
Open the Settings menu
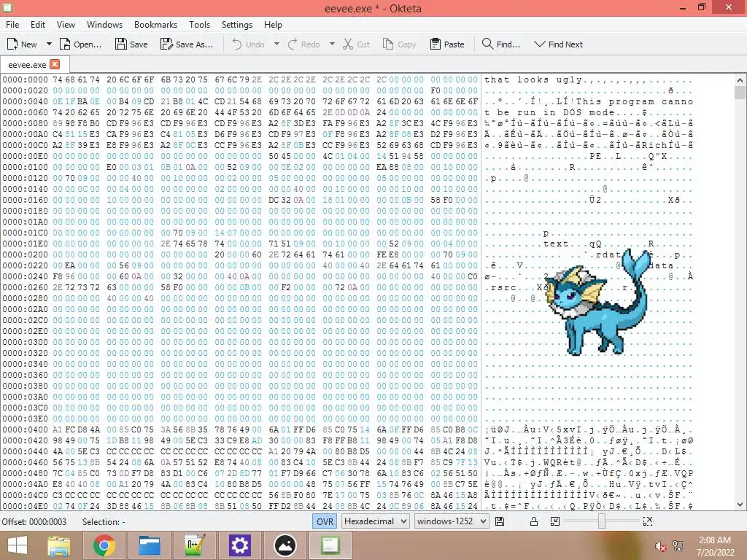pos(237,25)
